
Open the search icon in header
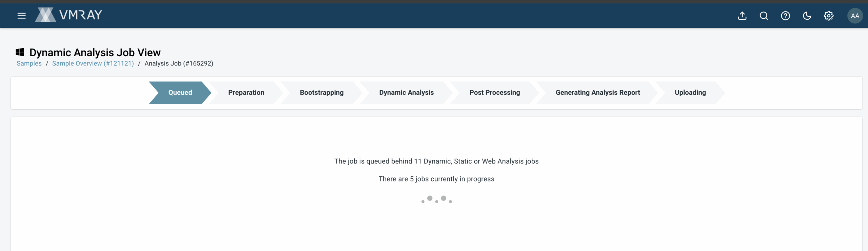click(764, 16)
